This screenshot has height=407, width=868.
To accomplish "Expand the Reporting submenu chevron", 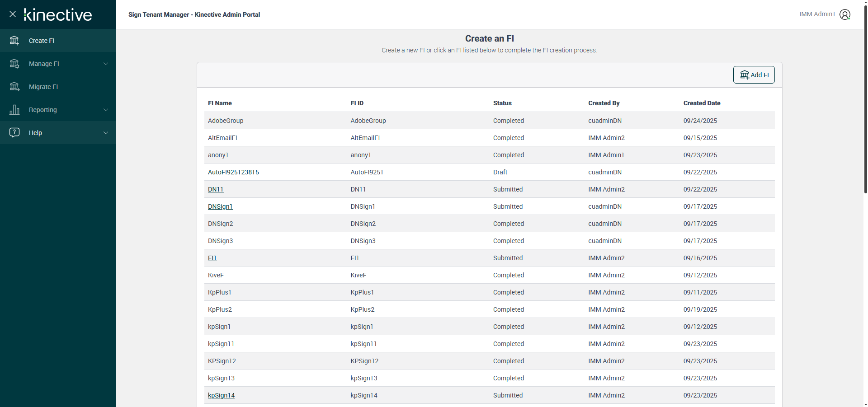I will [x=106, y=110].
